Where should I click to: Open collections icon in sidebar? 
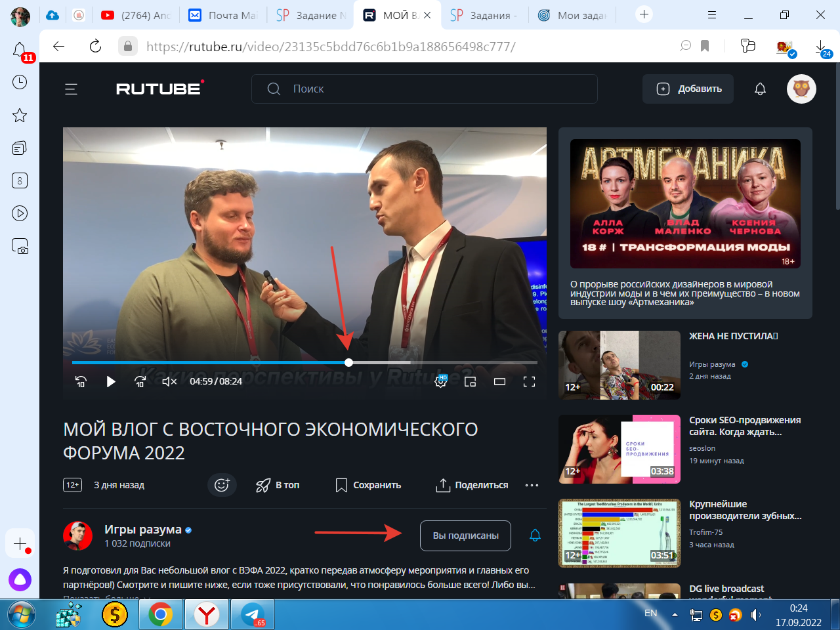click(x=20, y=148)
